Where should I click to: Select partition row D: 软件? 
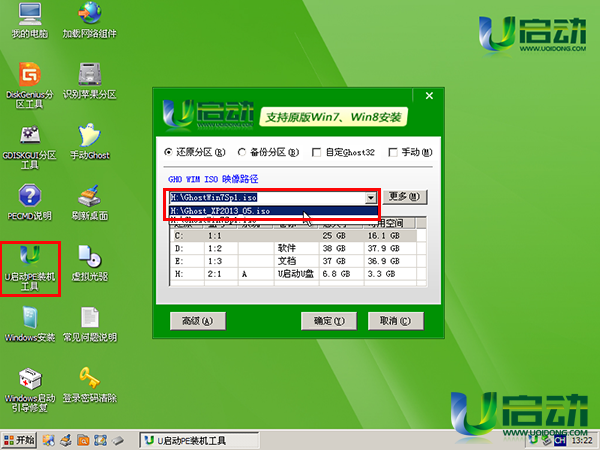[293, 248]
